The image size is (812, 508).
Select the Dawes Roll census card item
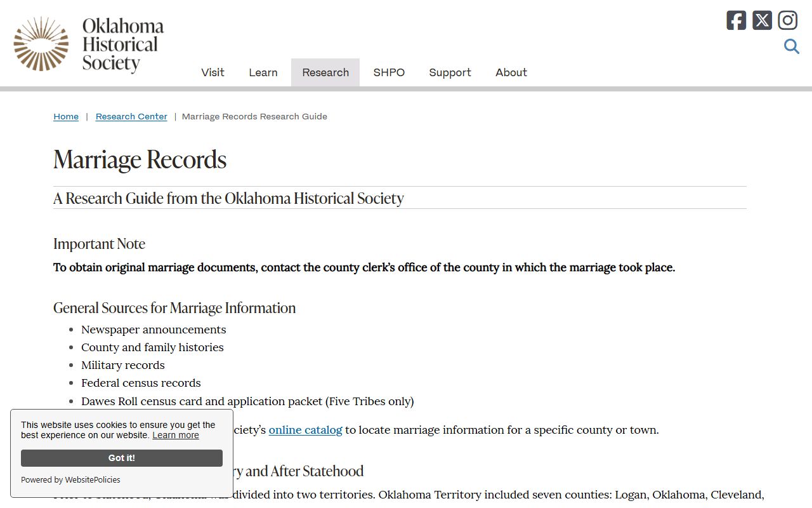click(x=247, y=401)
